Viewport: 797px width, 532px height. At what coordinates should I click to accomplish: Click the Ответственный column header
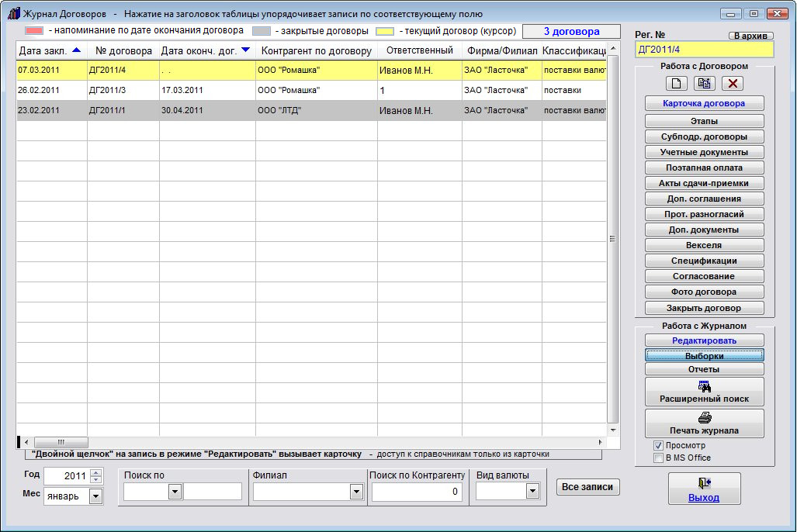tap(419, 51)
